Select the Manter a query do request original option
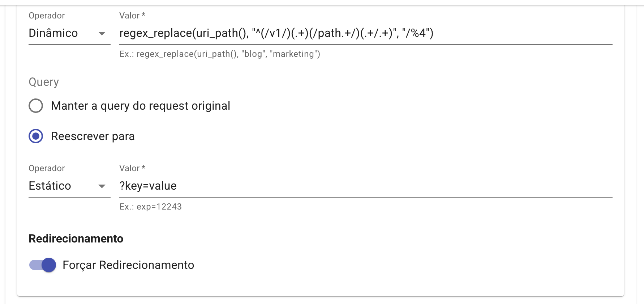This screenshot has height=304, width=644. [x=35, y=106]
